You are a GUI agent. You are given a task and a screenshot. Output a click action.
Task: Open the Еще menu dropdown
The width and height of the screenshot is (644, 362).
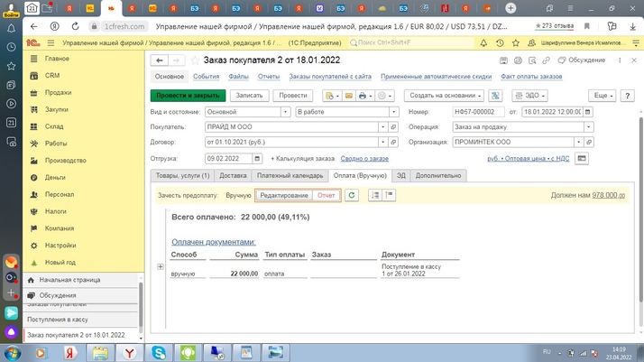[x=602, y=96]
